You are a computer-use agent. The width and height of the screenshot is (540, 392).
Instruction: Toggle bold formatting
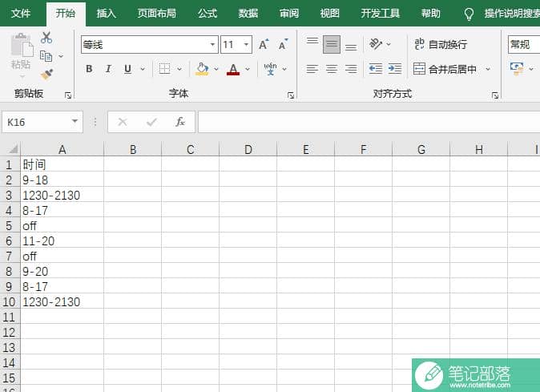pyautogui.click(x=89, y=69)
